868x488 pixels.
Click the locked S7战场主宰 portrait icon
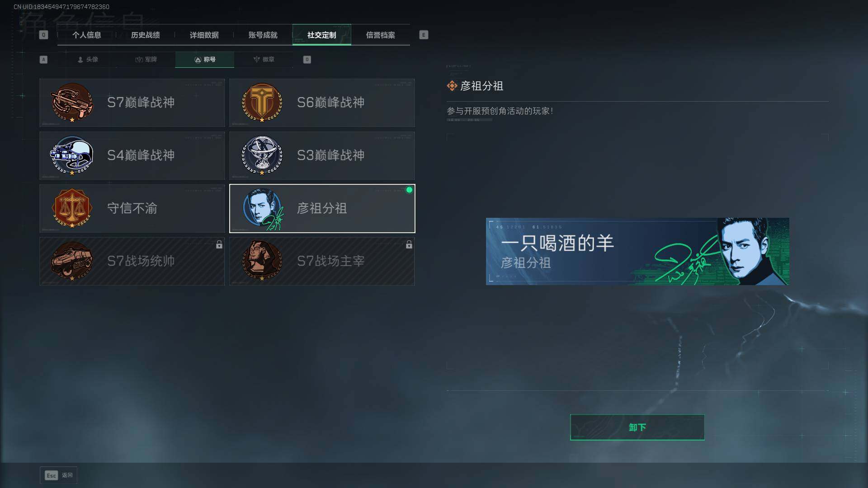coord(262,261)
